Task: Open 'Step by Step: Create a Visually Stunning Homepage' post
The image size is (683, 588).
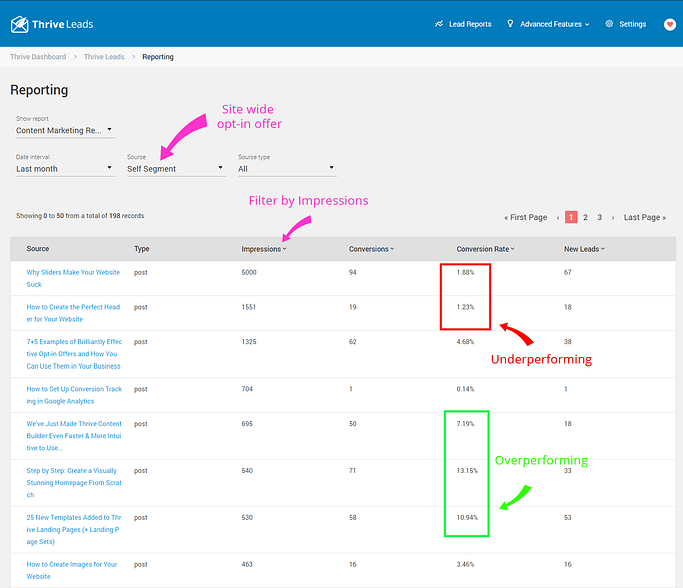Action: click(74, 483)
